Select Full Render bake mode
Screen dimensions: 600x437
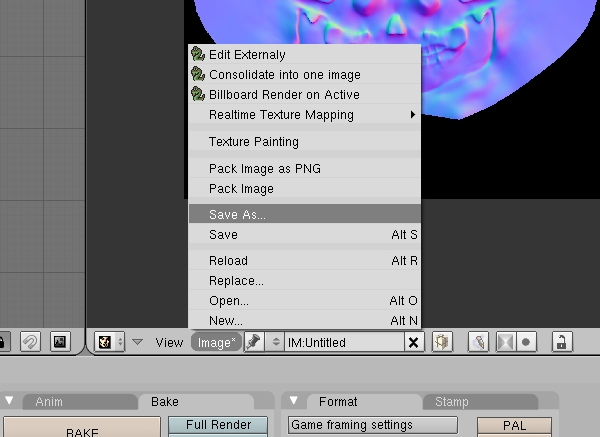click(218, 425)
